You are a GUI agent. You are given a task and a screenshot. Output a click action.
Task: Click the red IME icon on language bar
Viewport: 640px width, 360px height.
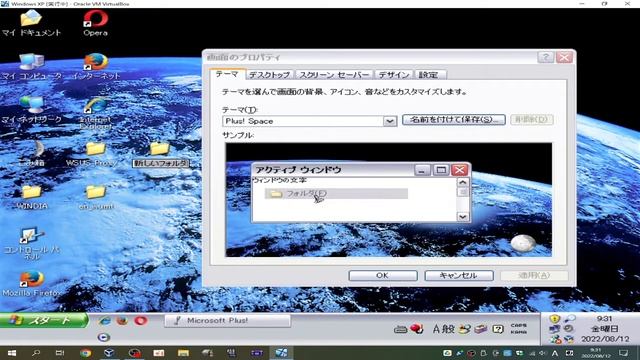pos(417,329)
